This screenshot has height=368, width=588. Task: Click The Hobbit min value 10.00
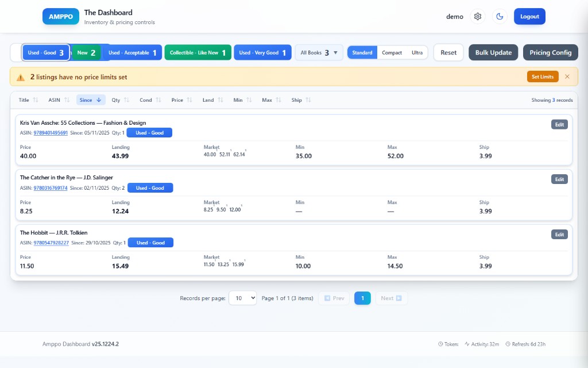[x=303, y=266]
